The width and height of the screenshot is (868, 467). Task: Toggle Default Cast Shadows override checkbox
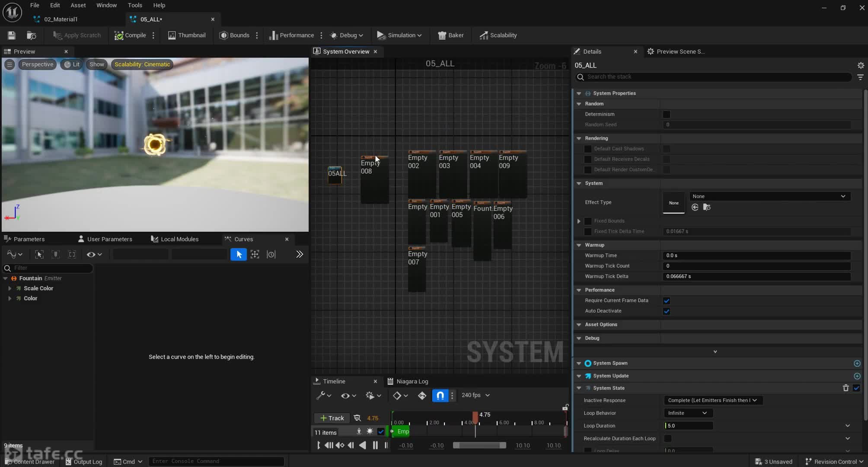pos(588,149)
